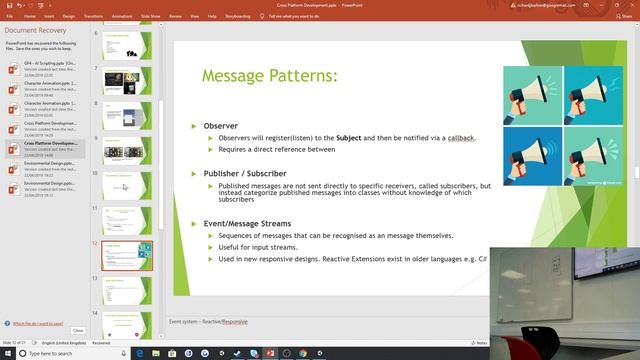Click the Redo icon in title bar

tap(30, 5)
